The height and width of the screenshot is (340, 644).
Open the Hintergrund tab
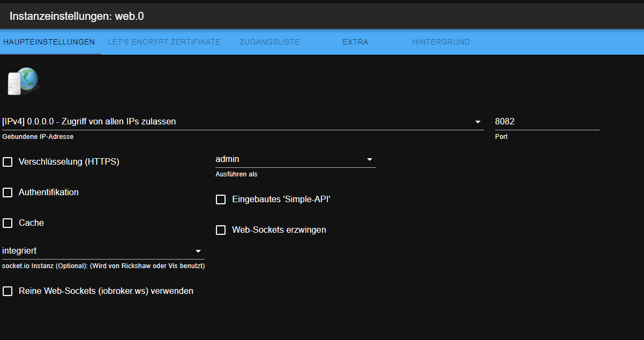click(x=441, y=42)
